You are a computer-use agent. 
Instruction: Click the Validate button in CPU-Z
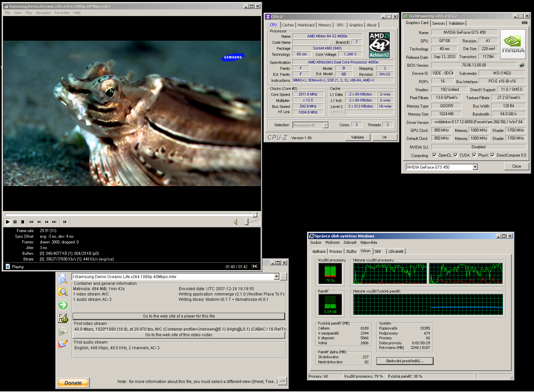click(x=357, y=137)
